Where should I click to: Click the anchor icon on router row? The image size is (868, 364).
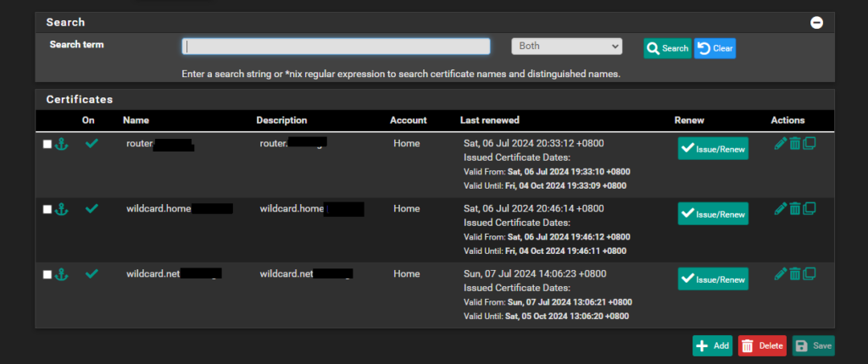[61, 145]
